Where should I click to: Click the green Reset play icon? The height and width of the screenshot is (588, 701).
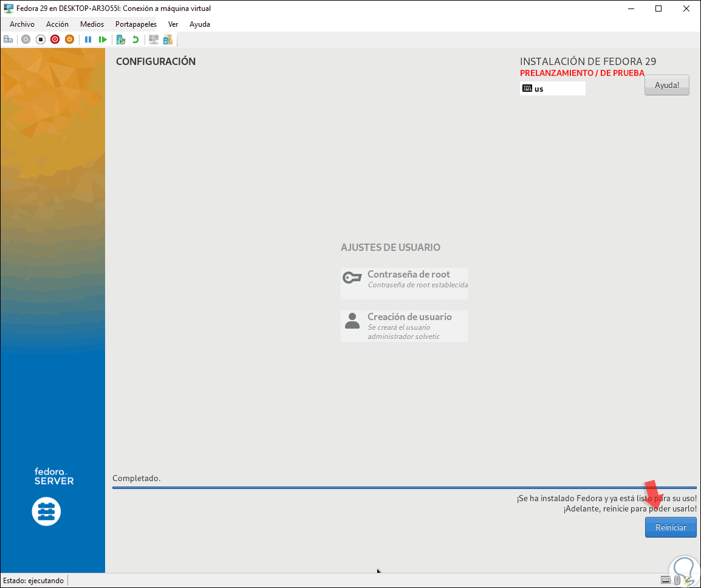pos(103,39)
